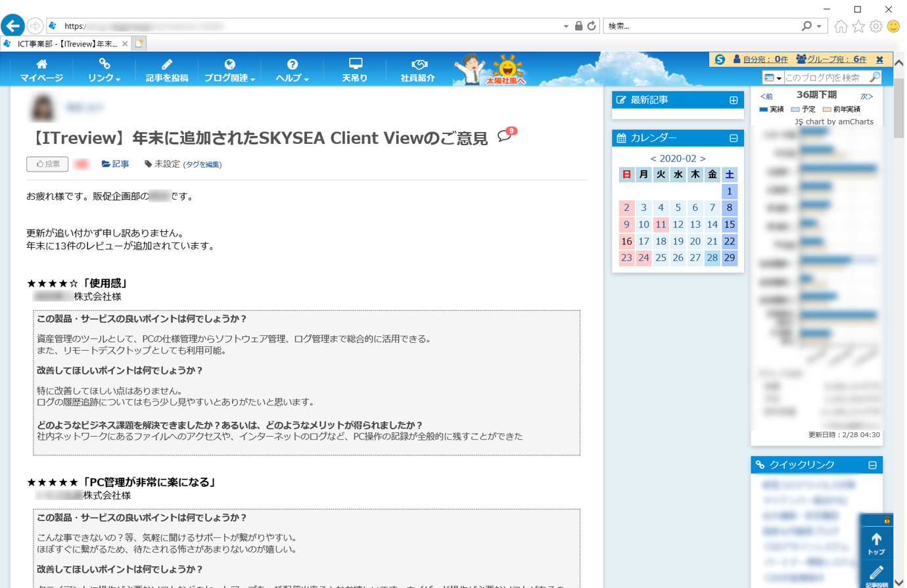Expand ブログ関連 menu

tap(229, 70)
